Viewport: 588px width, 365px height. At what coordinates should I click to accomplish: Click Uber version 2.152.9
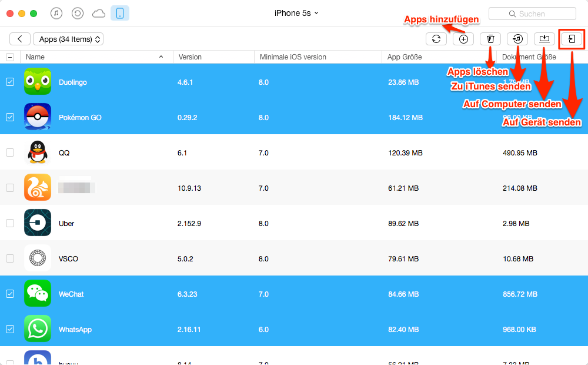(x=189, y=224)
